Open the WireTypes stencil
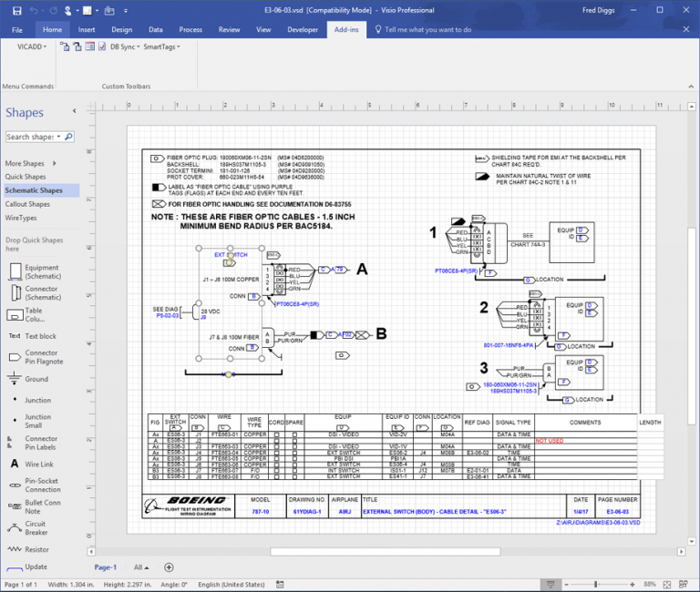Image resolution: width=700 pixels, height=592 pixels. coord(21,218)
